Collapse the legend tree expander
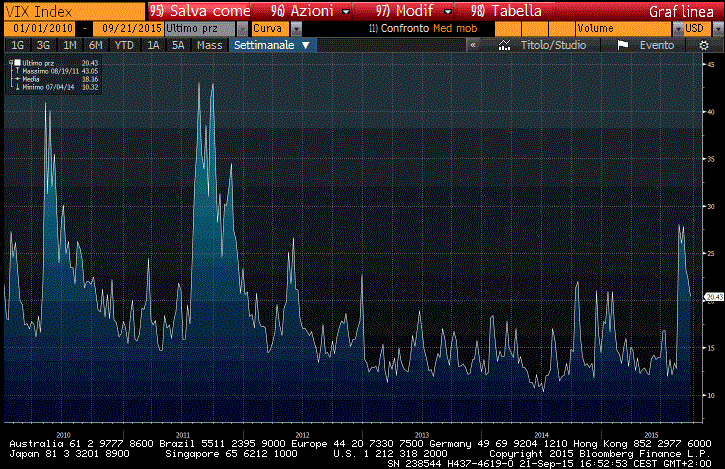 [x=9, y=63]
